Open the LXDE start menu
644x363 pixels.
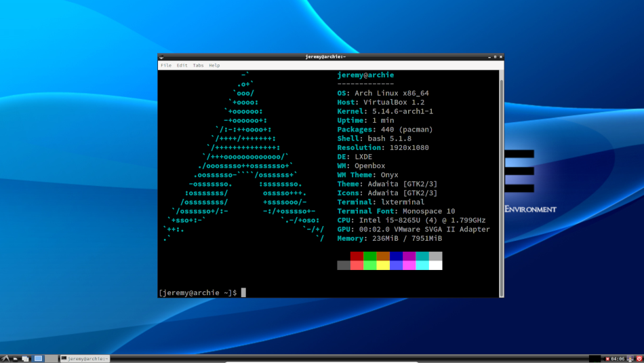[x=5, y=358]
